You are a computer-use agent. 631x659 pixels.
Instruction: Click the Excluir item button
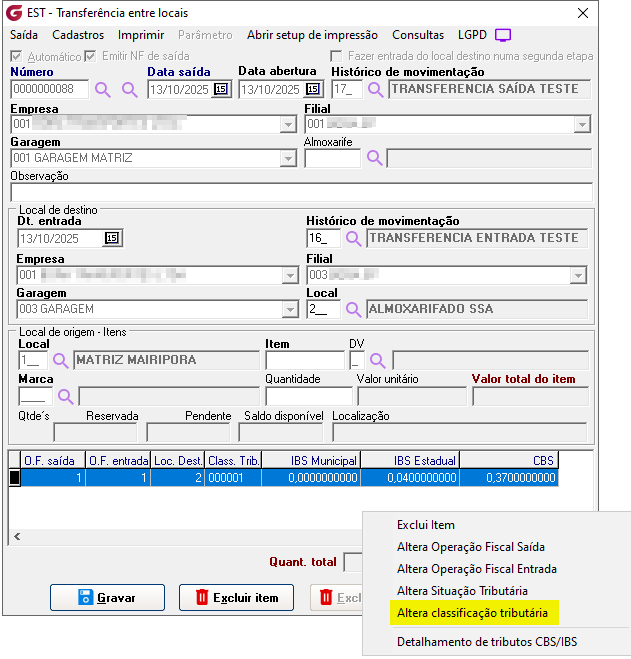click(x=236, y=597)
